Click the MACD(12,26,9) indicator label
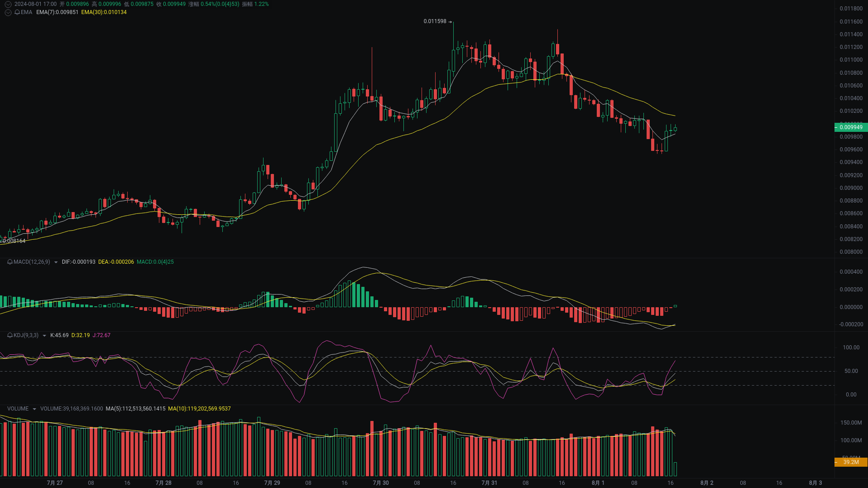Screen dimensions: 868x488 (32, 262)
